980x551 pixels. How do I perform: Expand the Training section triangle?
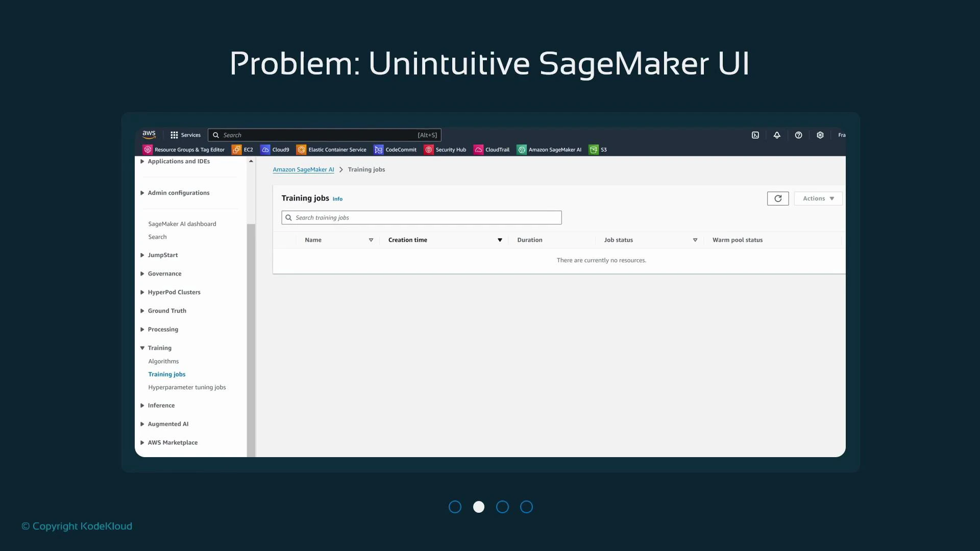pyautogui.click(x=142, y=347)
